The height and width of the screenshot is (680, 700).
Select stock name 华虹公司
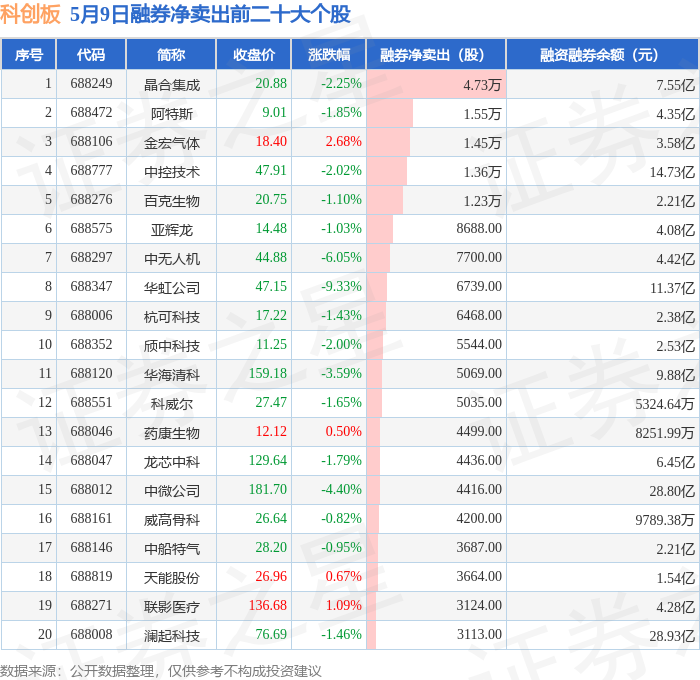(x=171, y=288)
